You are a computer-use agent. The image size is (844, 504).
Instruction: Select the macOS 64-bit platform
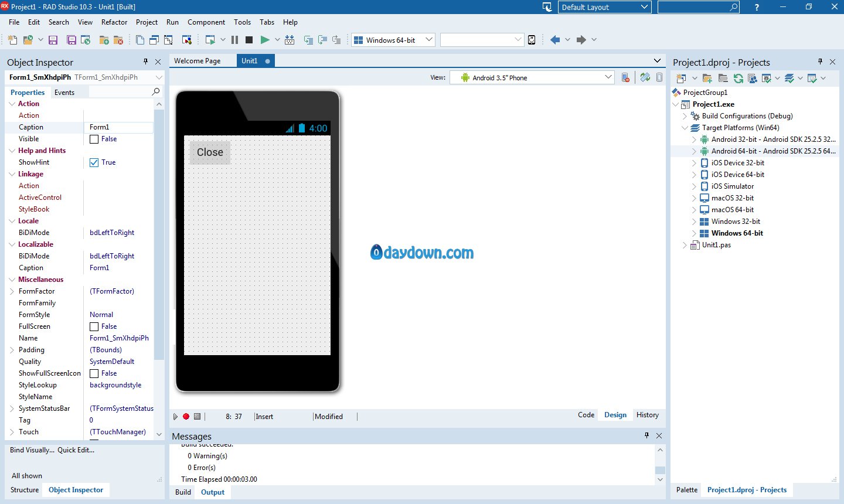click(733, 210)
